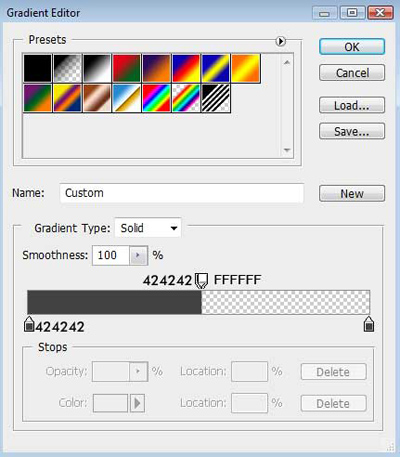Viewport: 400px width, 457px height.
Task: Select the right color stop
Action: click(369, 325)
